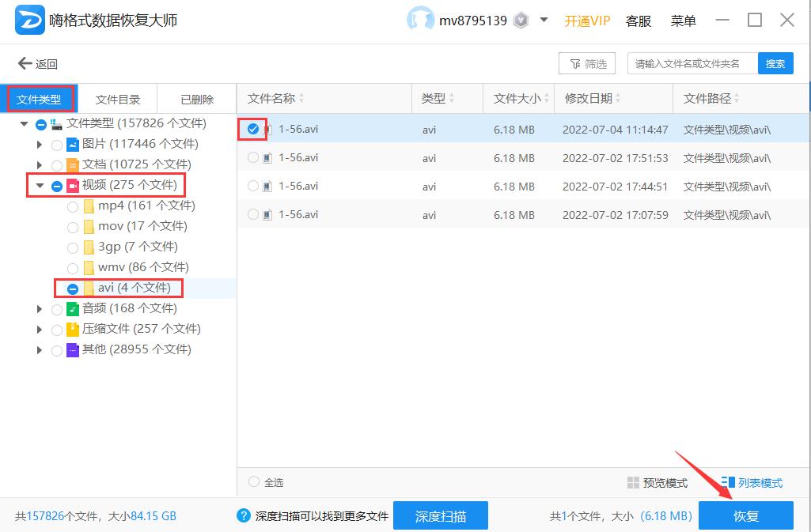Collapse the video tree node
The width and height of the screenshot is (811, 532).
point(40,186)
